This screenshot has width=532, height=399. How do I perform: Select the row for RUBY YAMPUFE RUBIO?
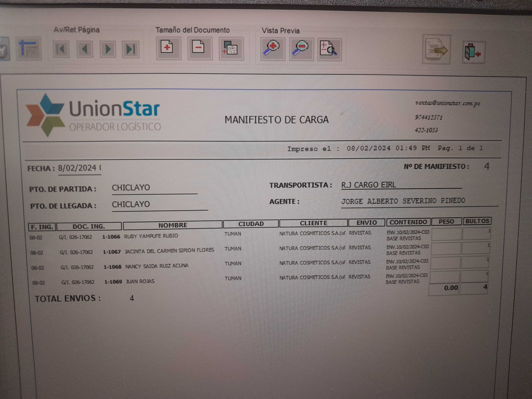151,236
